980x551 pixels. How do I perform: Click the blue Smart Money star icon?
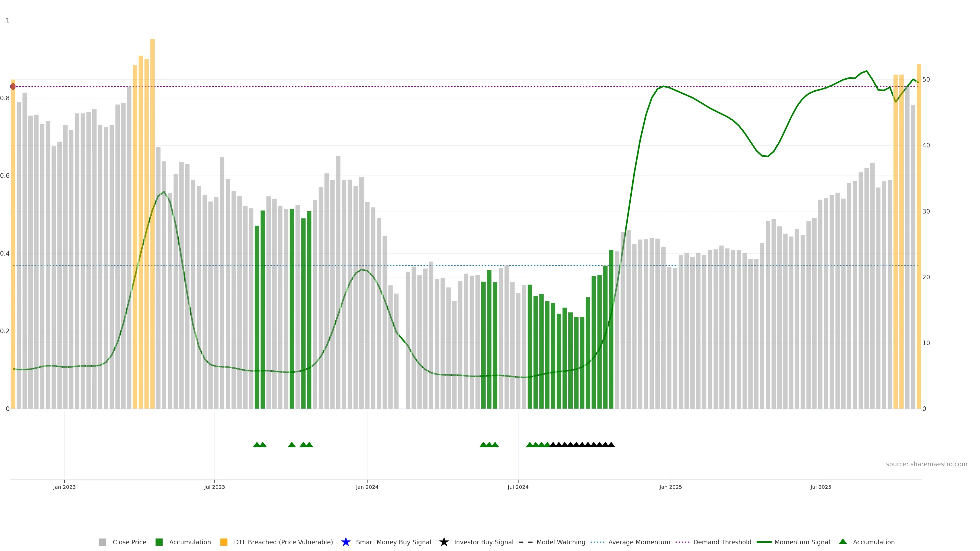(x=346, y=542)
